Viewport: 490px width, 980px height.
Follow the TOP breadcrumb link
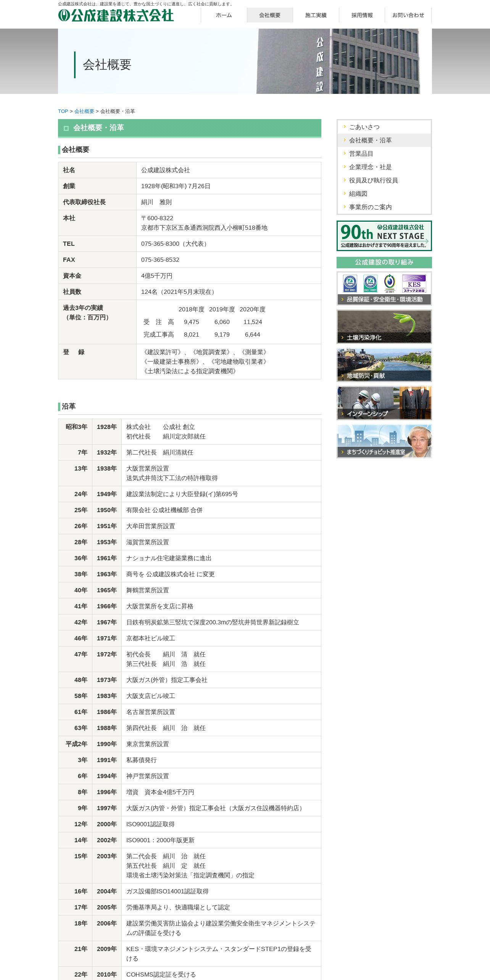[x=63, y=111]
